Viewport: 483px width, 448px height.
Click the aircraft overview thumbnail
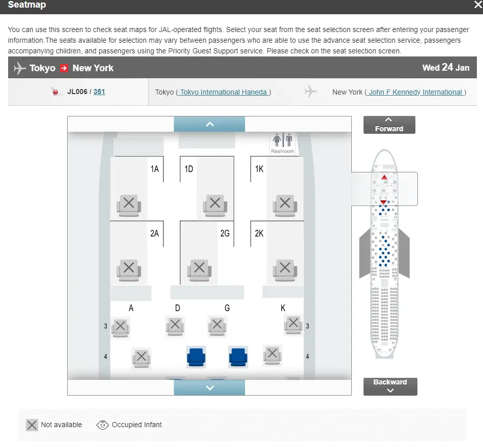coord(385,254)
